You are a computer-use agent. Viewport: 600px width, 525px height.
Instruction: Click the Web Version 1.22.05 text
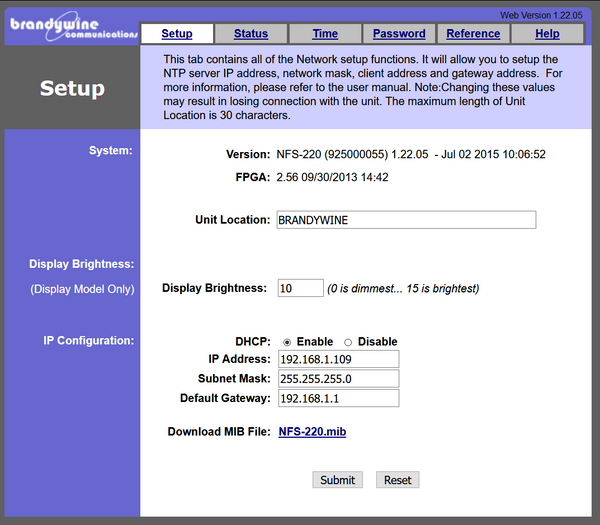coord(541,15)
